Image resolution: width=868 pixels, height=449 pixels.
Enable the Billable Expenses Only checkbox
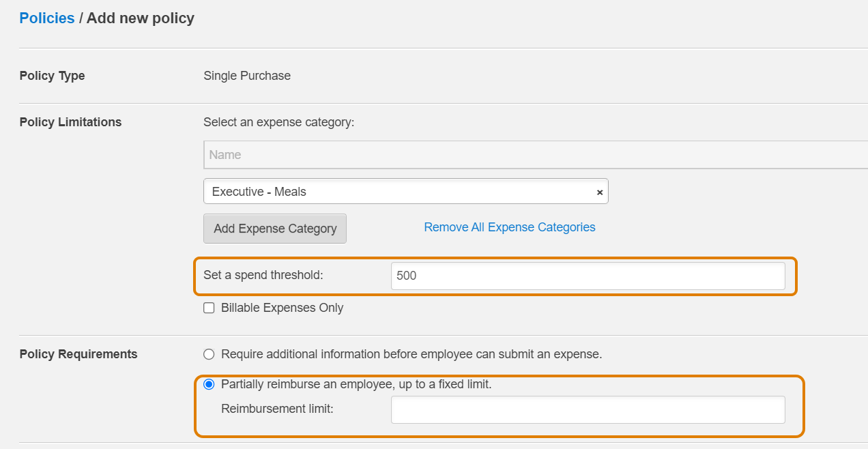coord(209,308)
